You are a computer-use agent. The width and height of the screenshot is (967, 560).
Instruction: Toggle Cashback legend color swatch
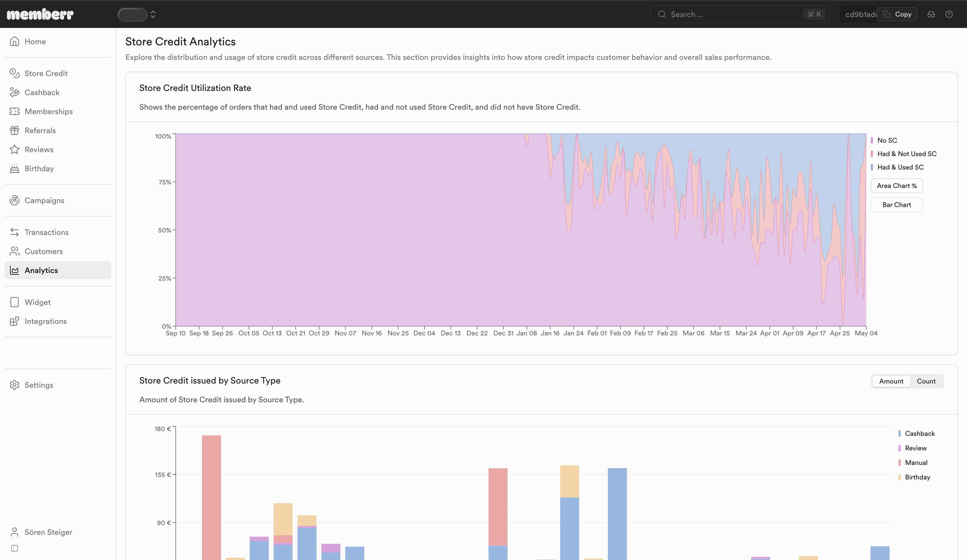(x=899, y=433)
